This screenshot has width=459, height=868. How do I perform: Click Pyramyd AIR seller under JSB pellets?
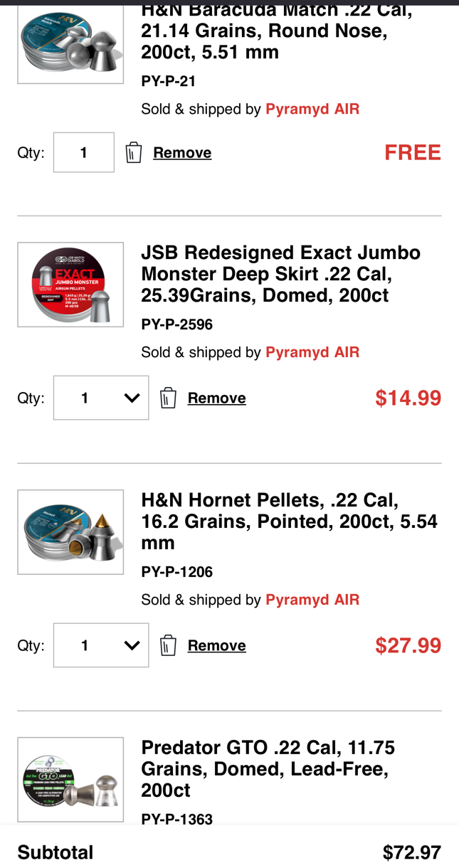312,352
